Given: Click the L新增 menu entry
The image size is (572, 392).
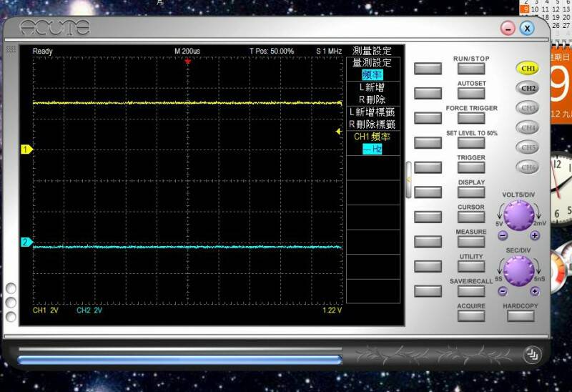Looking at the screenshot, I should (x=372, y=87).
